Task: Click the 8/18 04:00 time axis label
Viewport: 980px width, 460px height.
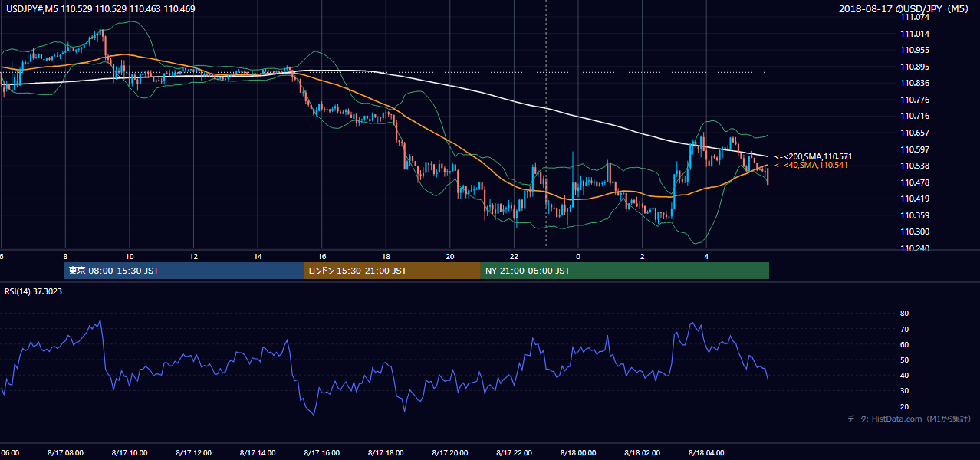Action: [706, 452]
